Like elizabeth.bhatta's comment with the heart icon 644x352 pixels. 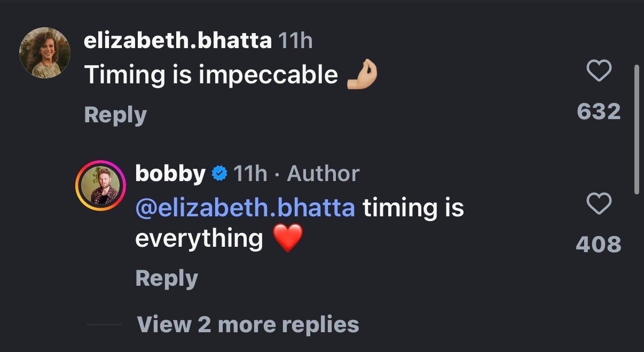599,72
